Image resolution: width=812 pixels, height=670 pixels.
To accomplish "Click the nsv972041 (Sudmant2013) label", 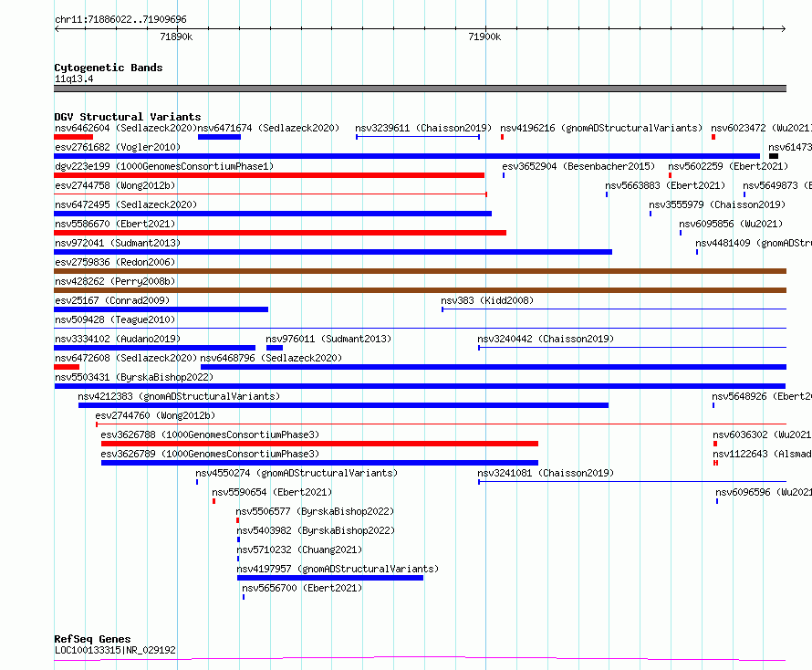I will [118, 243].
